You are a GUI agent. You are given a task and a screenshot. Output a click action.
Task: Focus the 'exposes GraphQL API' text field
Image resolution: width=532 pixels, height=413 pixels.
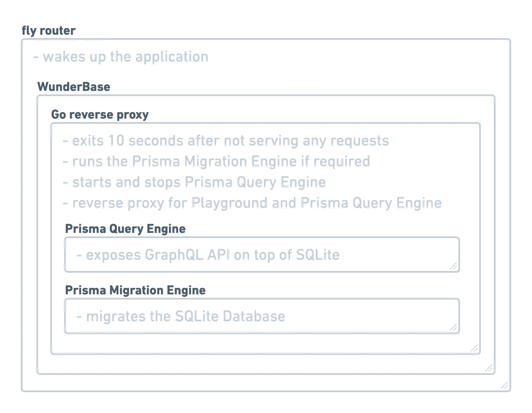262,255
